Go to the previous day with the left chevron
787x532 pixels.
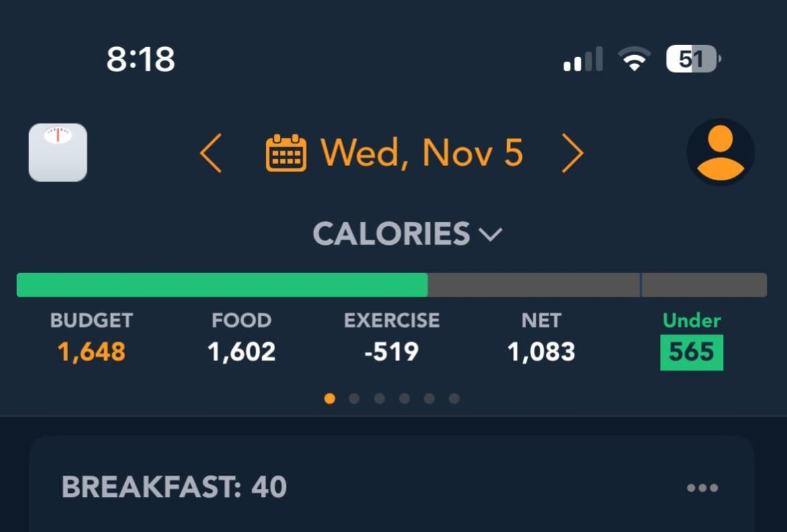(x=210, y=153)
